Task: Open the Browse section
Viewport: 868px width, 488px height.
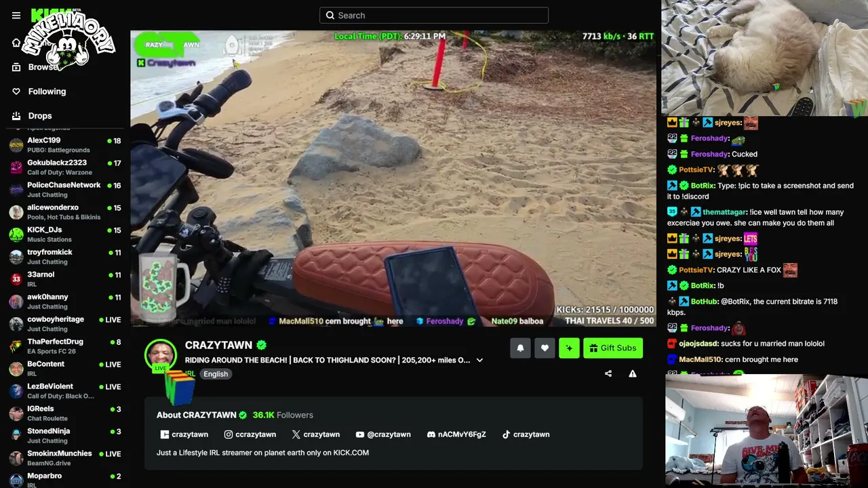Action: [x=43, y=67]
